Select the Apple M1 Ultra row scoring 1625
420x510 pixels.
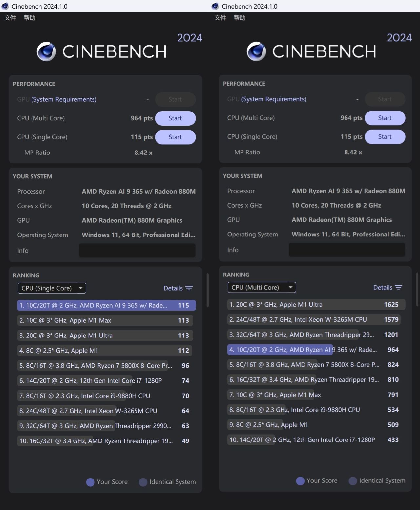(x=316, y=305)
